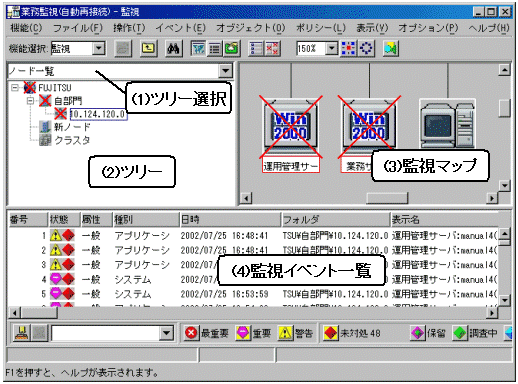The width and height of the screenshot is (518, 384).
Task: Click the warning triangle icon in event row 1
Action: point(56,236)
